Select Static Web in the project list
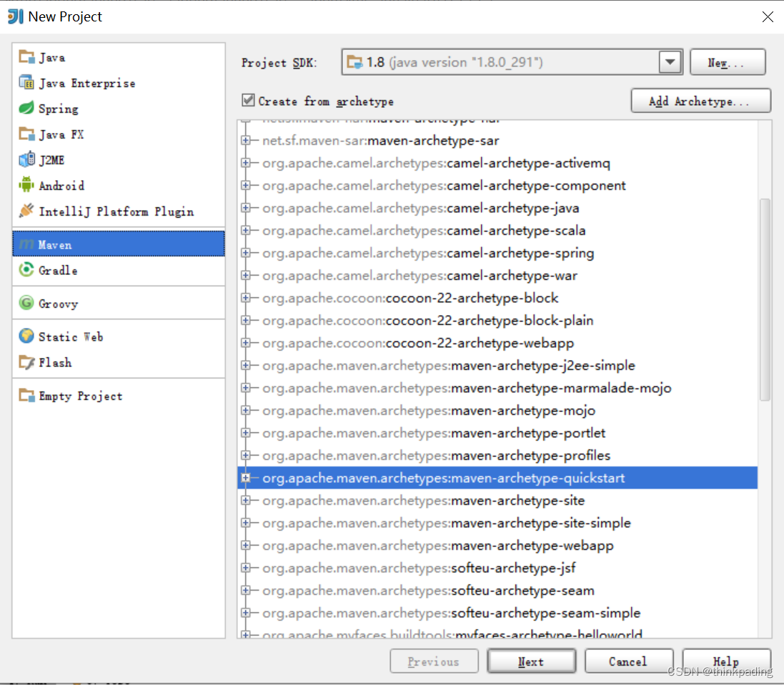 (119, 336)
